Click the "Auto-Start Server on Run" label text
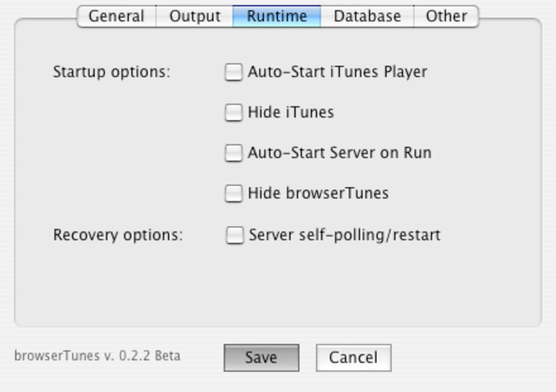The width and height of the screenshot is (556, 392). click(x=340, y=153)
